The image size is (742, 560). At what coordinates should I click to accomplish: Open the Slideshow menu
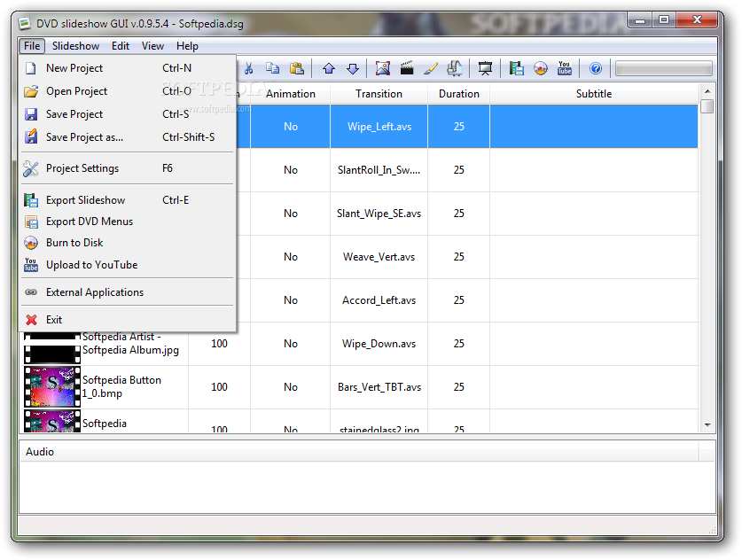[x=75, y=46]
